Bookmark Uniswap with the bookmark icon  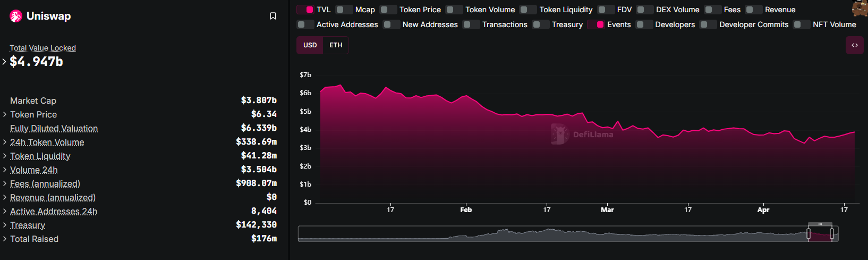tap(273, 16)
